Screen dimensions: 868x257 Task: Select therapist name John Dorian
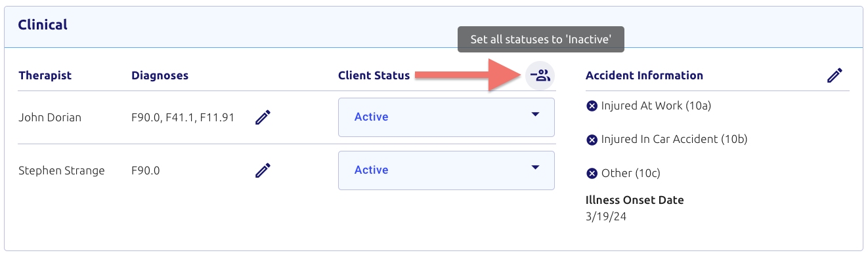pyautogui.click(x=50, y=118)
